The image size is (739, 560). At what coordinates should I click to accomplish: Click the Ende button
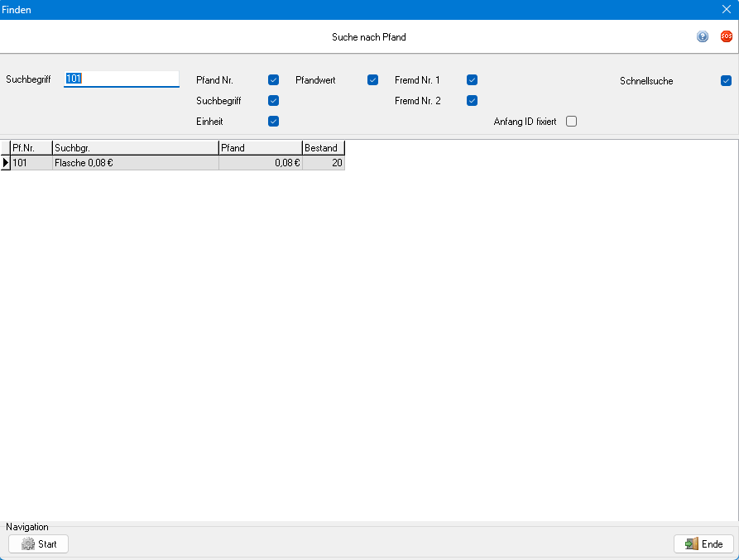pyautogui.click(x=703, y=543)
